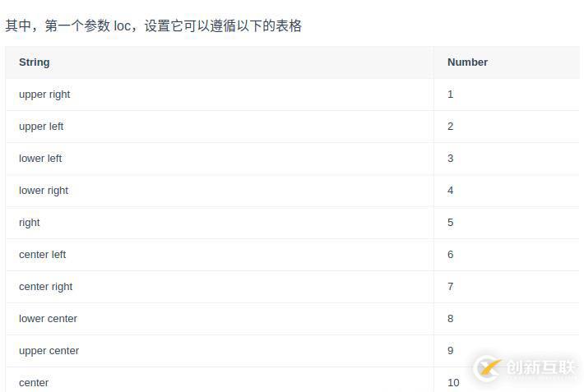This screenshot has width=584, height=392.
Task: Select the 'upper center' table cell
Action: [49, 351]
